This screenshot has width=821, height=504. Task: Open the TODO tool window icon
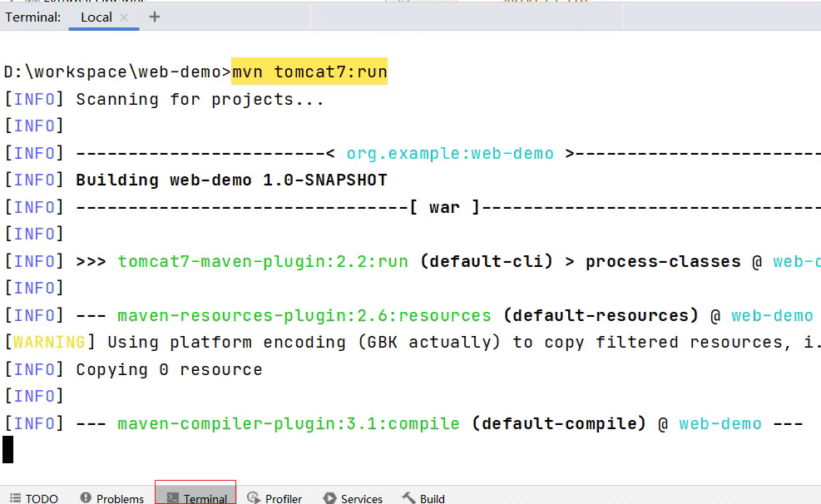[x=16, y=498]
